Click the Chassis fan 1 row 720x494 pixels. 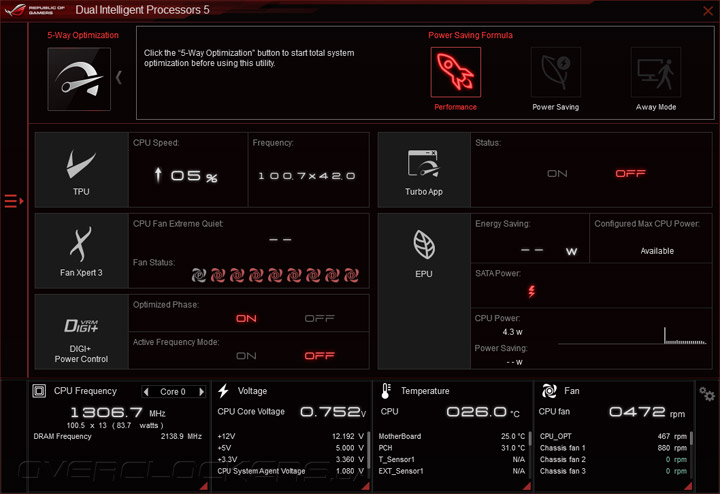pyautogui.click(x=613, y=448)
